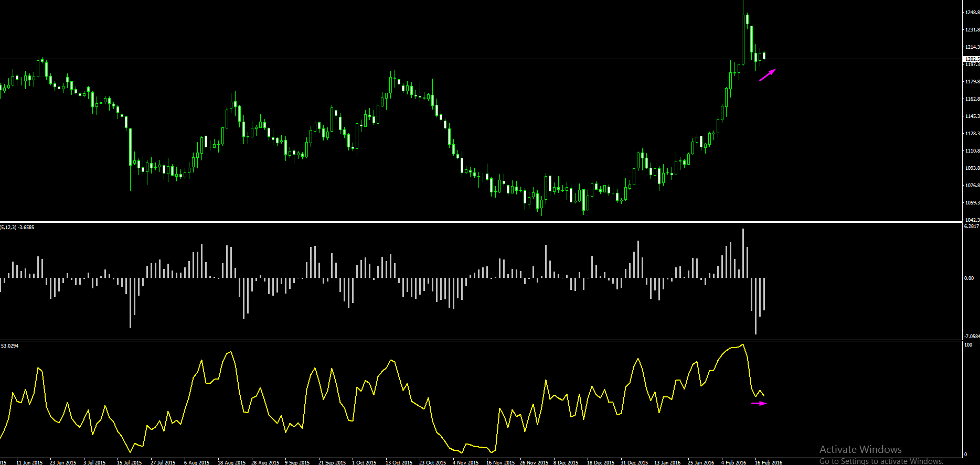This screenshot has width=980, height=465.
Task: Click the 4 Nov 2015 date label
Action: [x=466, y=462]
